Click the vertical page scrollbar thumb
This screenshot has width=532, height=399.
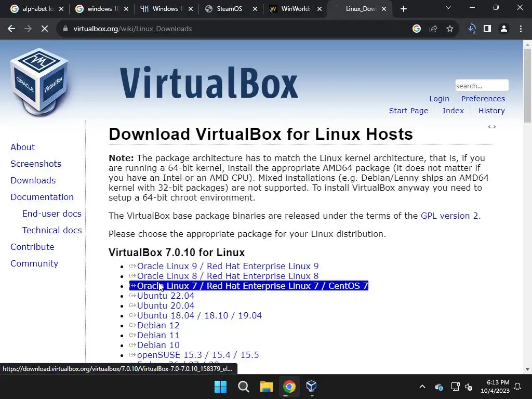pos(527,86)
